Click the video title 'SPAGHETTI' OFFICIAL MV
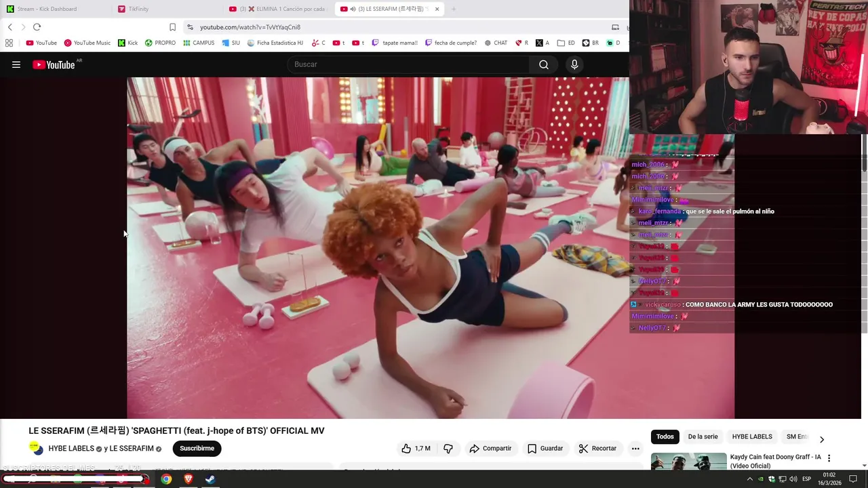The width and height of the screenshot is (868, 488). pos(176,431)
